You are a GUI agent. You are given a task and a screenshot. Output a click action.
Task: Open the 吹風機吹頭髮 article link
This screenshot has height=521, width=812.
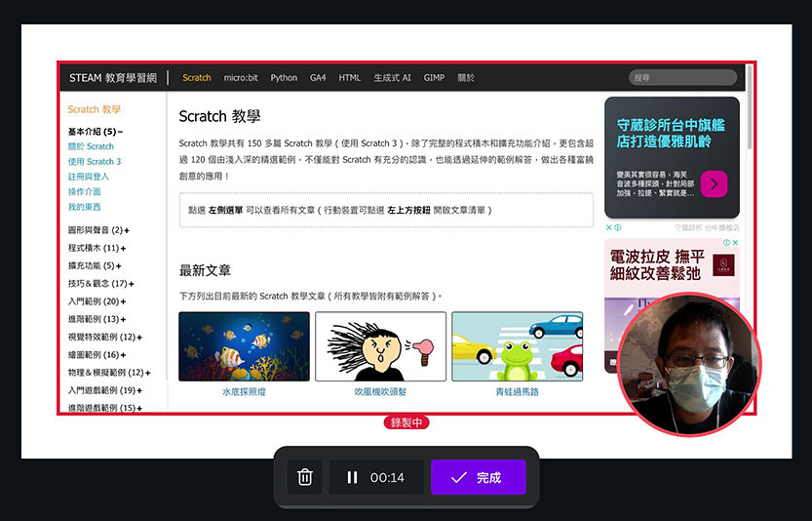(x=380, y=392)
